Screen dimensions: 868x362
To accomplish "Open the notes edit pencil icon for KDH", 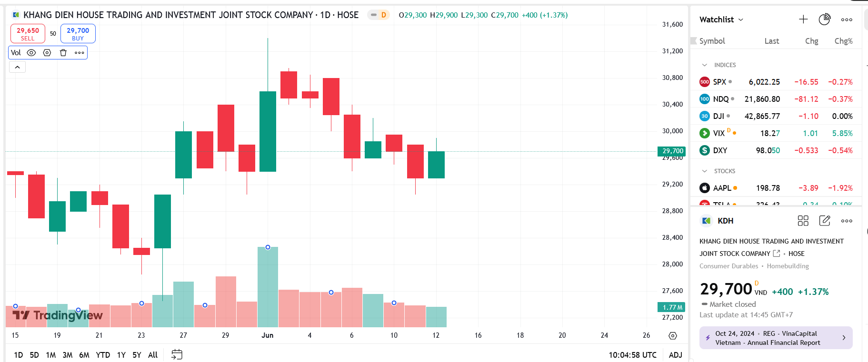I will (x=824, y=221).
